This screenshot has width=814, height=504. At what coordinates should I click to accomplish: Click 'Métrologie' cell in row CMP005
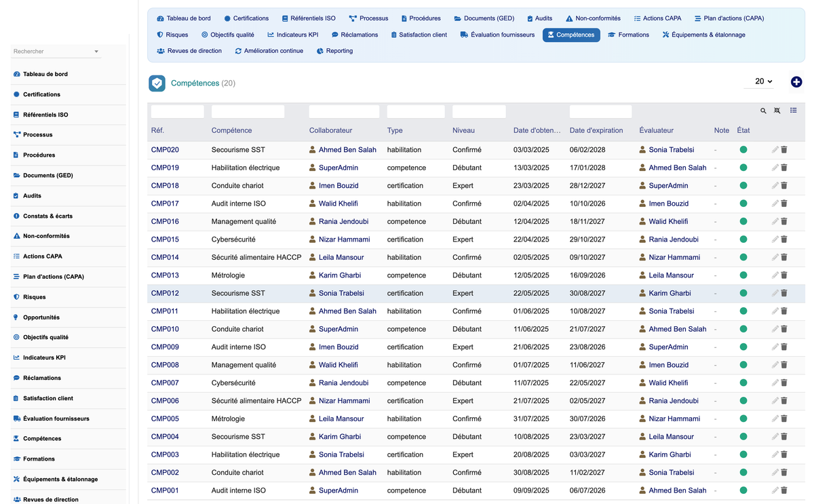229,419
